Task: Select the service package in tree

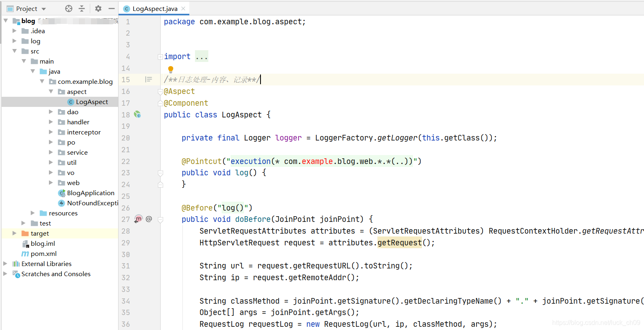Action: 77,153
